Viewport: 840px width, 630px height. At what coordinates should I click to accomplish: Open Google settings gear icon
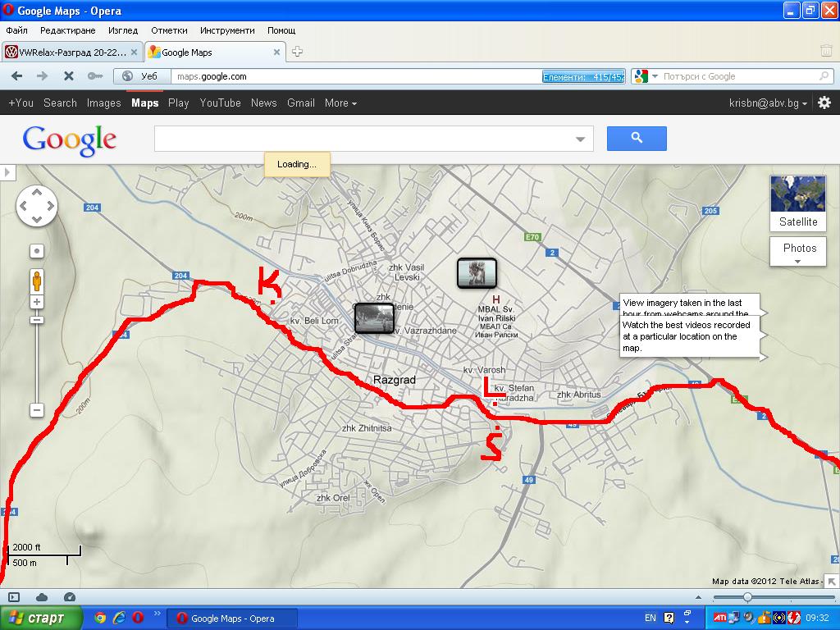[824, 103]
